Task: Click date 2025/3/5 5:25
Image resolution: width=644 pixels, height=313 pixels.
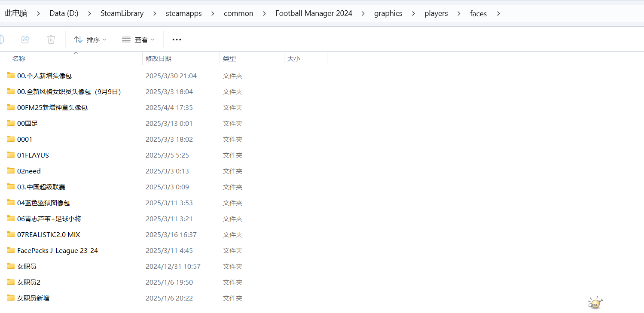Action: [167, 155]
